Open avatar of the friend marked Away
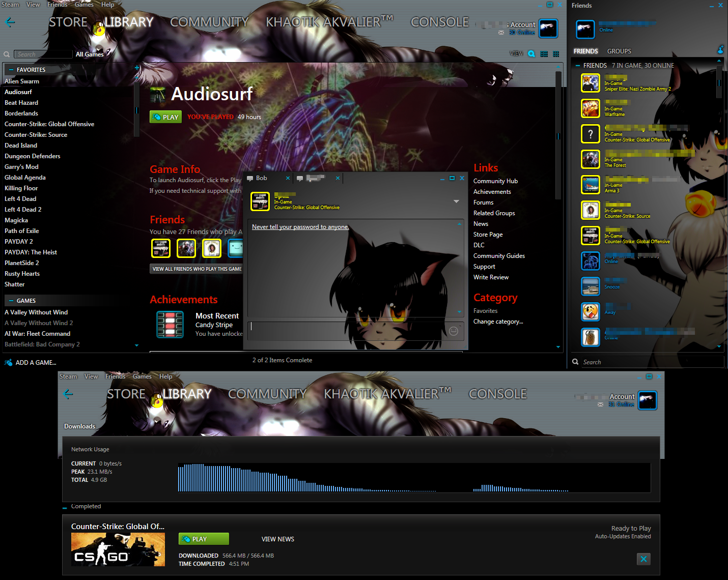The height and width of the screenshot is (580, 728). click(591, 312)
